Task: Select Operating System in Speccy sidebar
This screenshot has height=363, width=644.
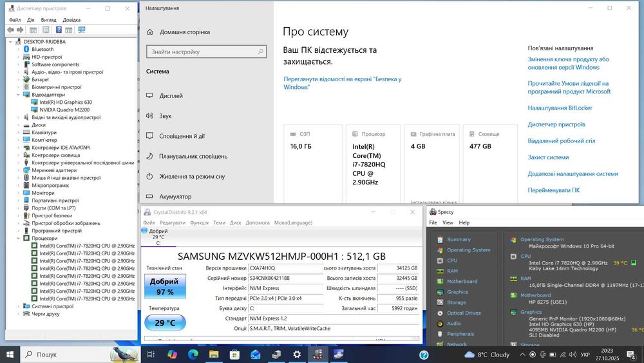Action: pyautogui.click(x=468, y=250)
